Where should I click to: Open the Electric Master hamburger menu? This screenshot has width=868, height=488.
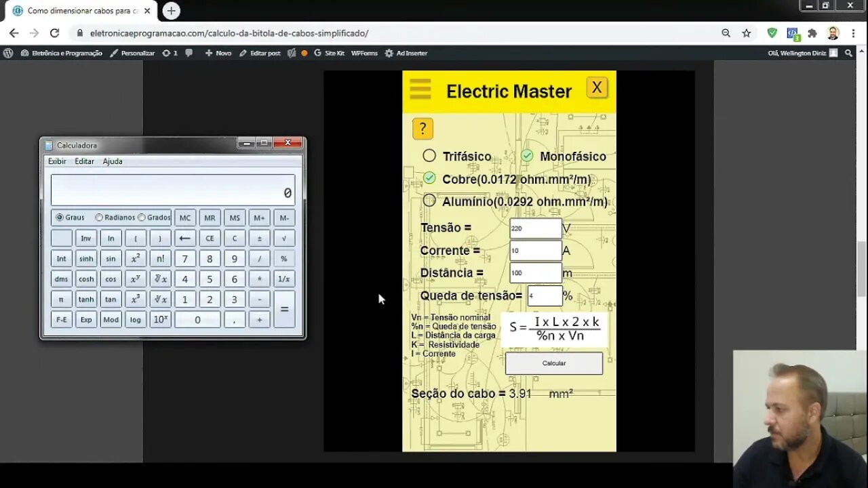(420, 89)
